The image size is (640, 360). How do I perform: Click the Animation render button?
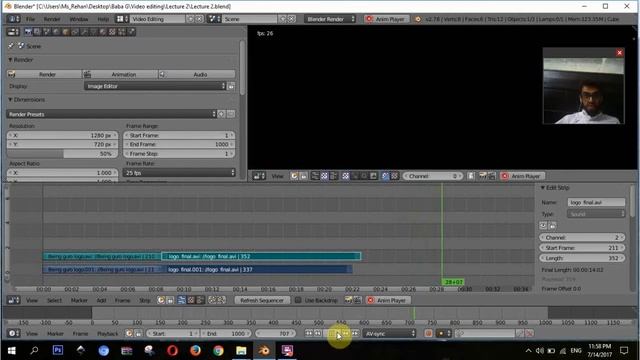[120, 74]
